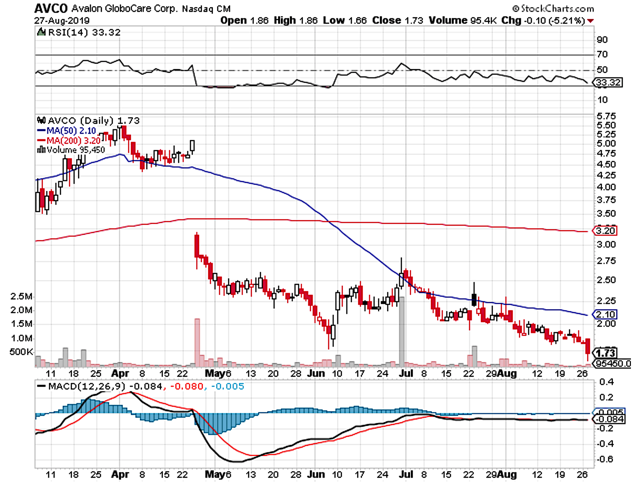
Task: Click the Close 1.73 value in the header
Action: [398, 20]
